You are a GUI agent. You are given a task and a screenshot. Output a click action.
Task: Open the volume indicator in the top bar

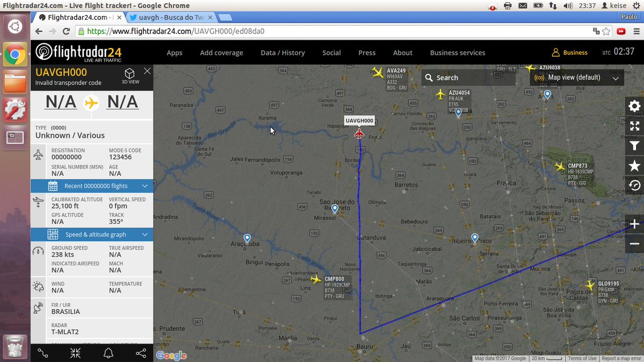click(x=568, y=5)
